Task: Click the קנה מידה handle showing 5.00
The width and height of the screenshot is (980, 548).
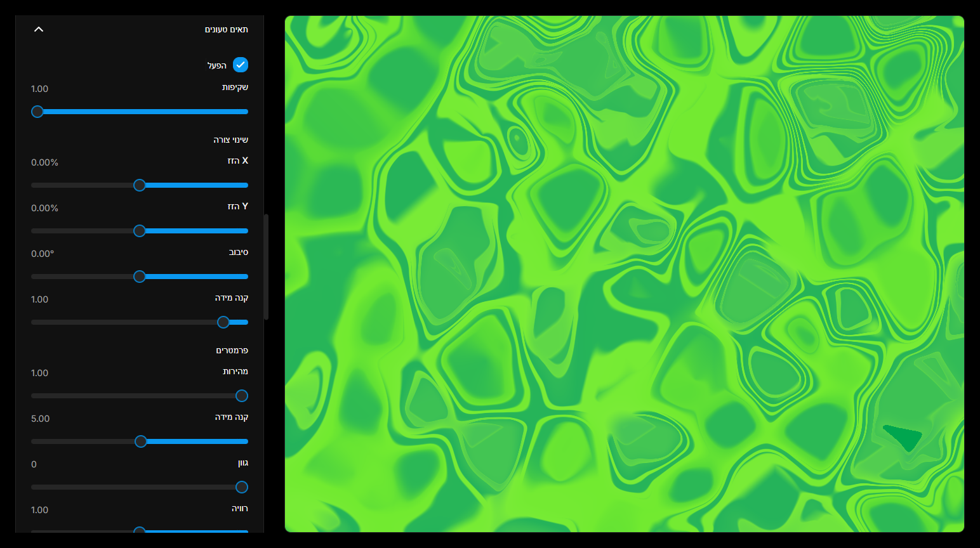Action: [141, 441]
